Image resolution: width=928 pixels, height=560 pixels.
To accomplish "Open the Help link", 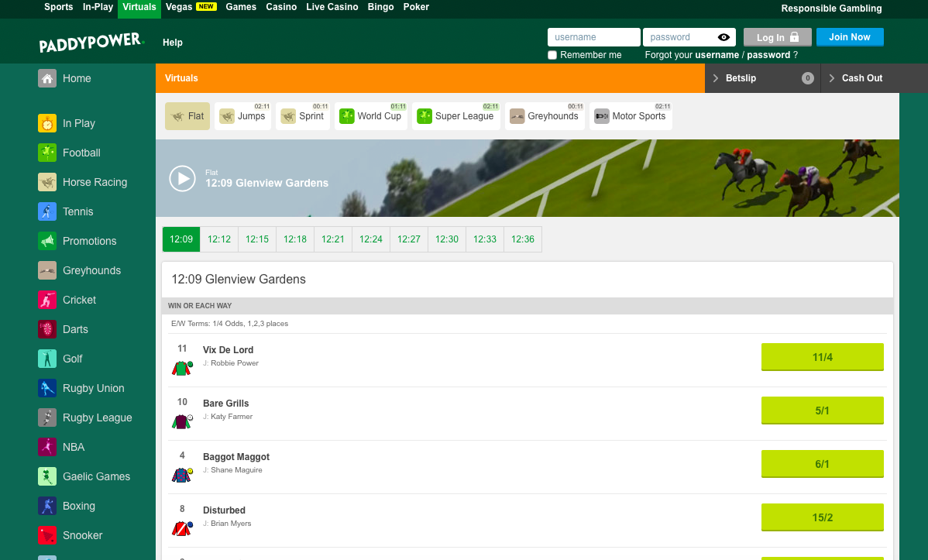I will [x=173, y=43].
